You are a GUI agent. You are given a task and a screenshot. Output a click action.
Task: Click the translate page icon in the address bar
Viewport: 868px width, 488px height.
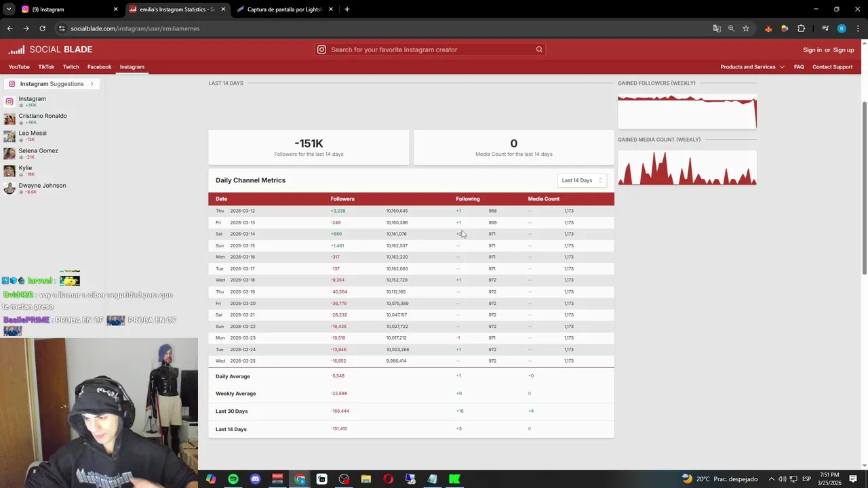717,28
